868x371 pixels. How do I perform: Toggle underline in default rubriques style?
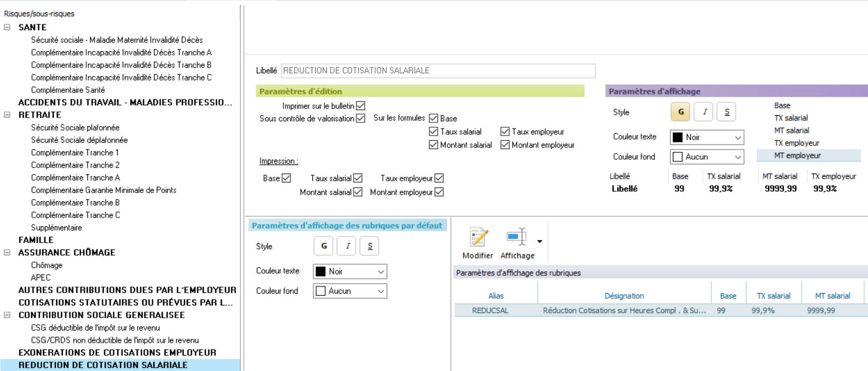[x=370, y=246]
